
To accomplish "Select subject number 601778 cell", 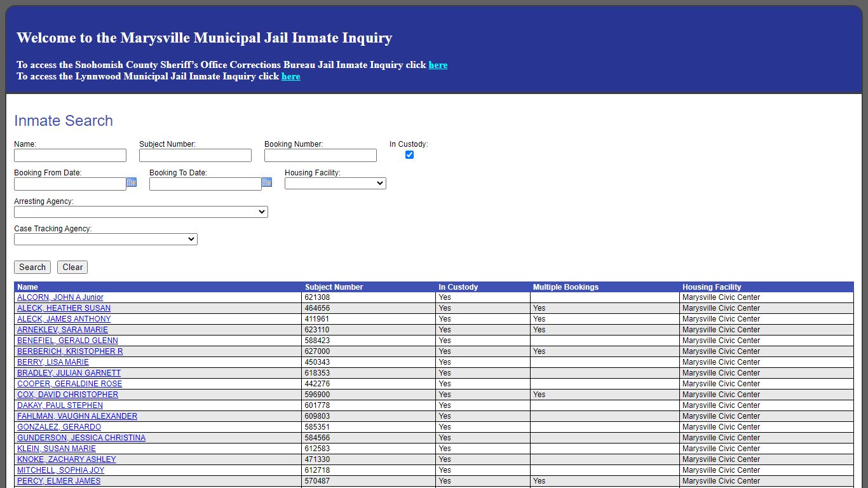I will (369, 405).
